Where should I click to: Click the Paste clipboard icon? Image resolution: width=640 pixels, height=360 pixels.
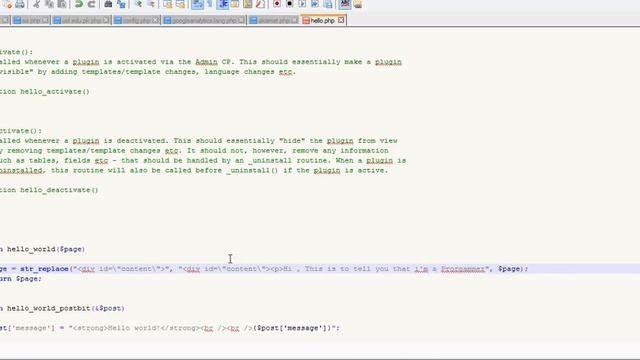click(62, 4)
